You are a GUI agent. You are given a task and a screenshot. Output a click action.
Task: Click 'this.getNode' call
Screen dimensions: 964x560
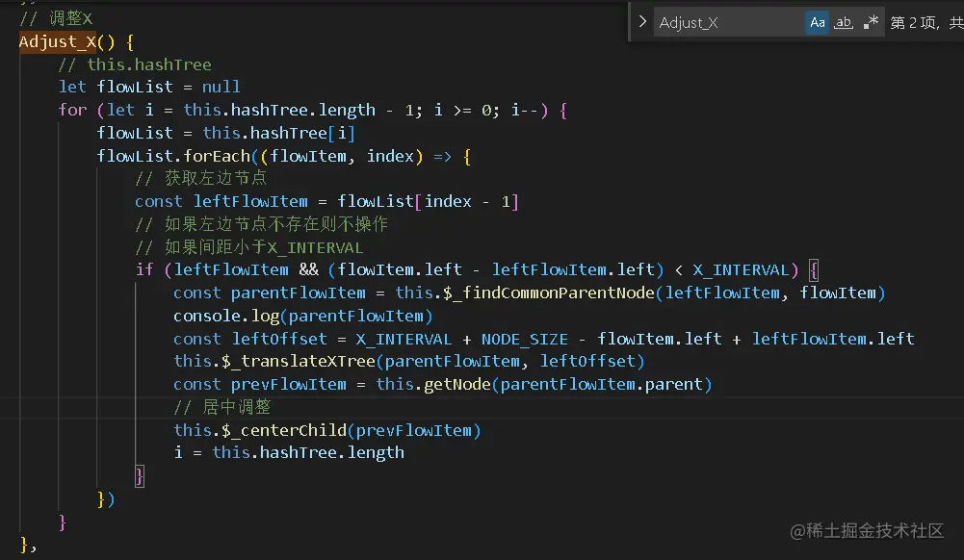tap(433, 384)
